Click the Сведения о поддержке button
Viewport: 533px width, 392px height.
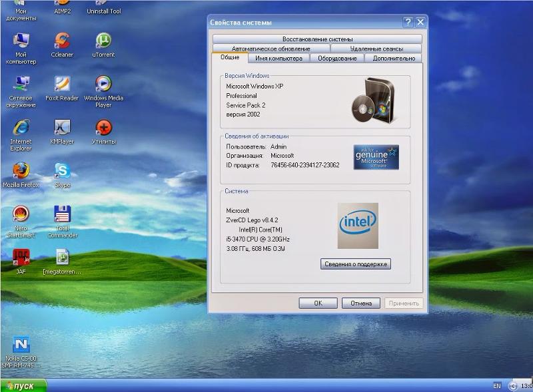coord(356,264)
